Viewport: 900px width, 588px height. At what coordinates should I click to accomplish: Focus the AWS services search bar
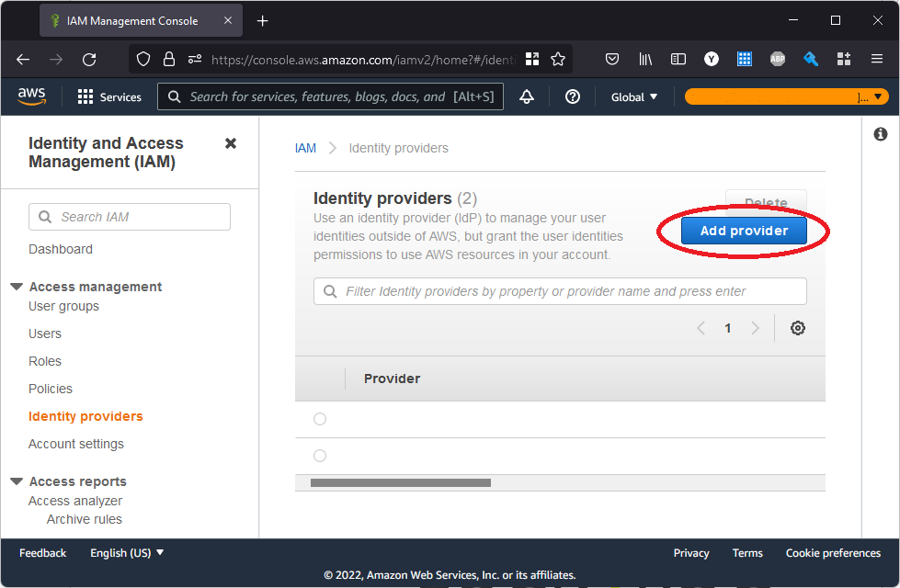pos(331,96)
